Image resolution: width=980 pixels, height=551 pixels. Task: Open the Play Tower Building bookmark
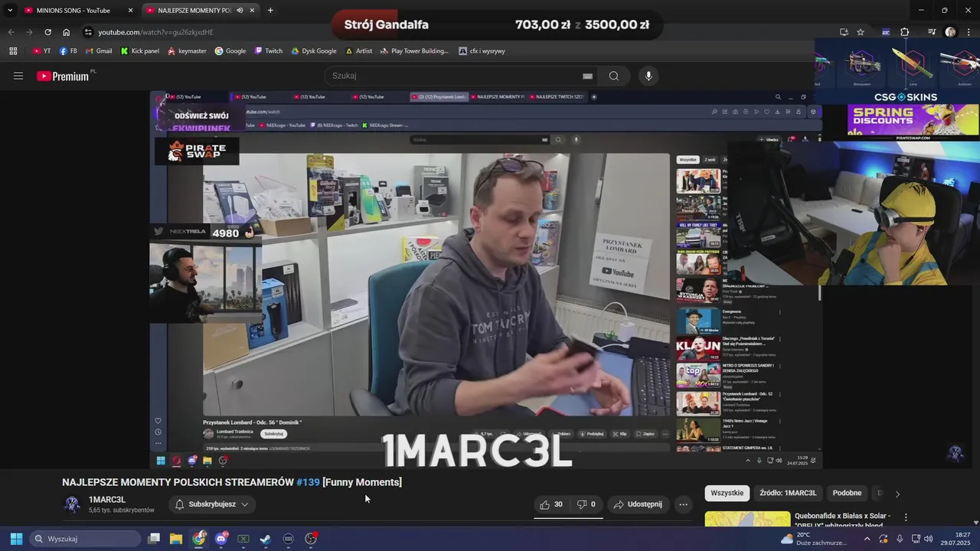414,51
